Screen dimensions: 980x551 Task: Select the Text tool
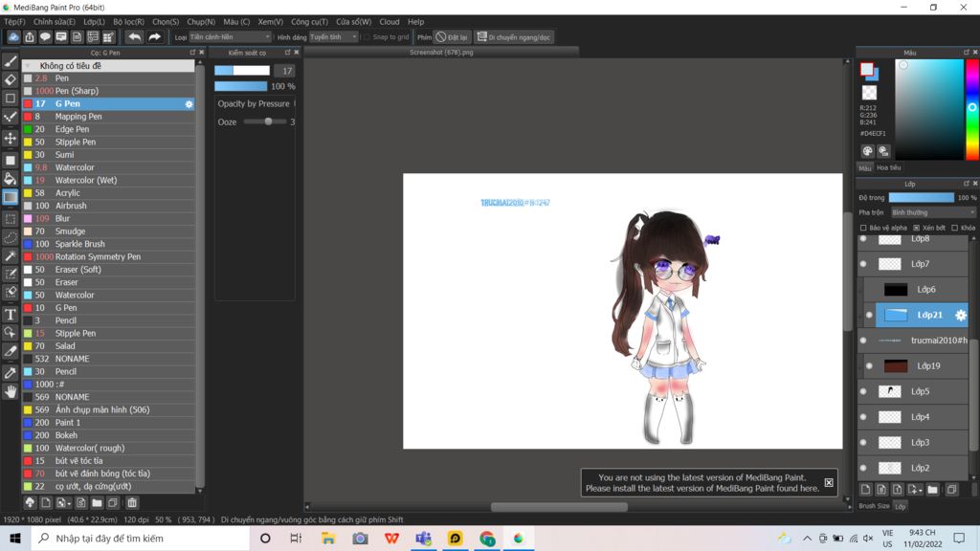[x=10, y=314]
